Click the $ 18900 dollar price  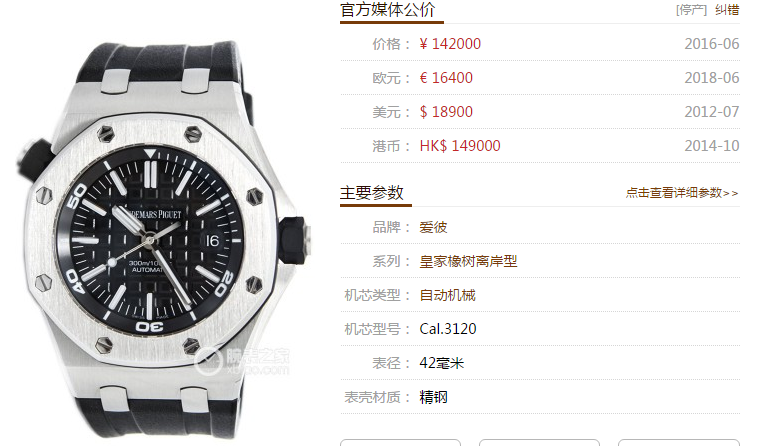(446, 112)
